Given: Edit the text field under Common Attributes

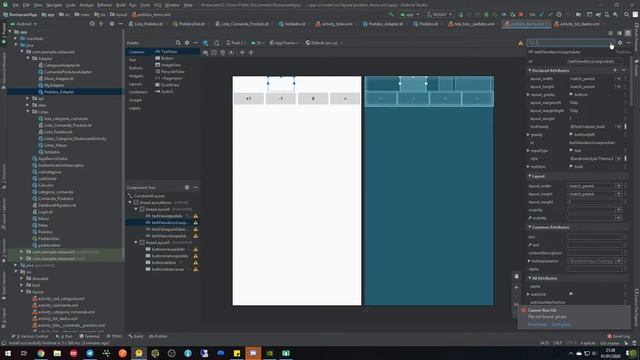Looking at the screenshot, I should click(x=595, y=237).
